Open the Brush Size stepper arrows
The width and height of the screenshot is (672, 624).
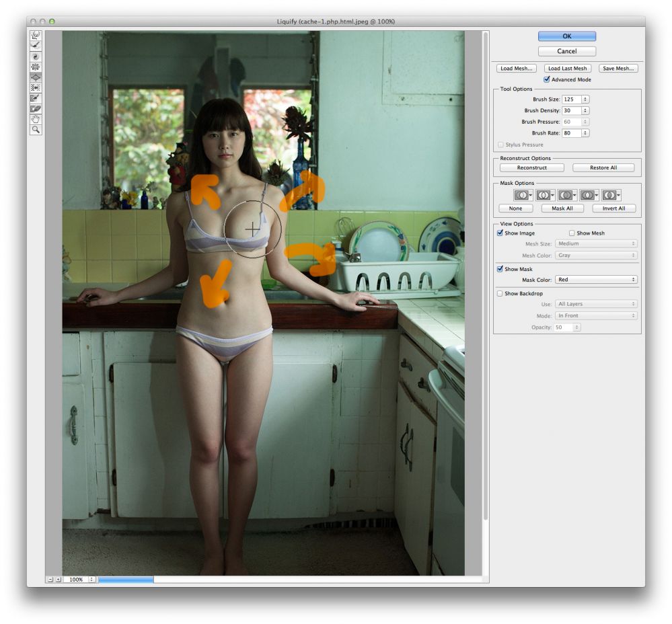tap(585, 100)
